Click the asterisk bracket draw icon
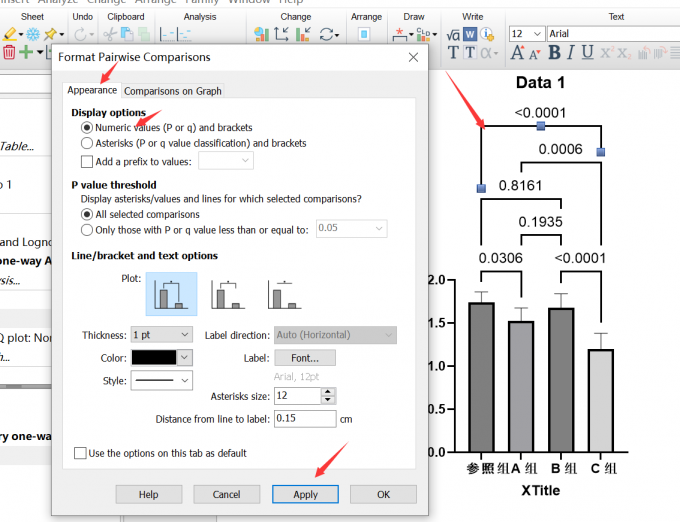 pos(399,34)
